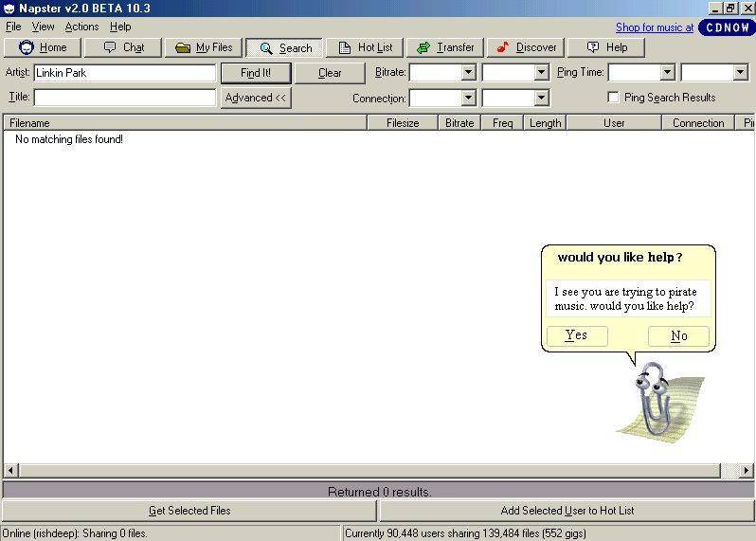Open the Home section with cat icon
The image size is (756, 541).
coord(43,47)
